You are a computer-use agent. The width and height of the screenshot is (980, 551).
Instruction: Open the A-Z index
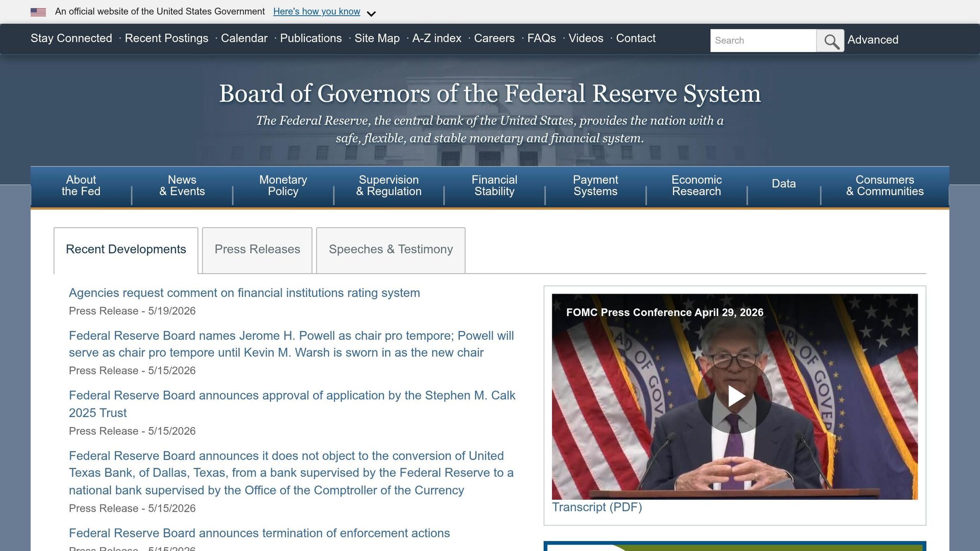[437, 38]
